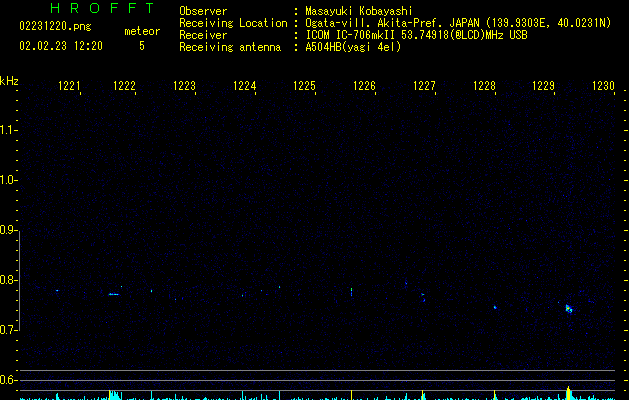Click the date stamp 02.02.23 12:20
629x400 pixels.
[x=61, y=45]
